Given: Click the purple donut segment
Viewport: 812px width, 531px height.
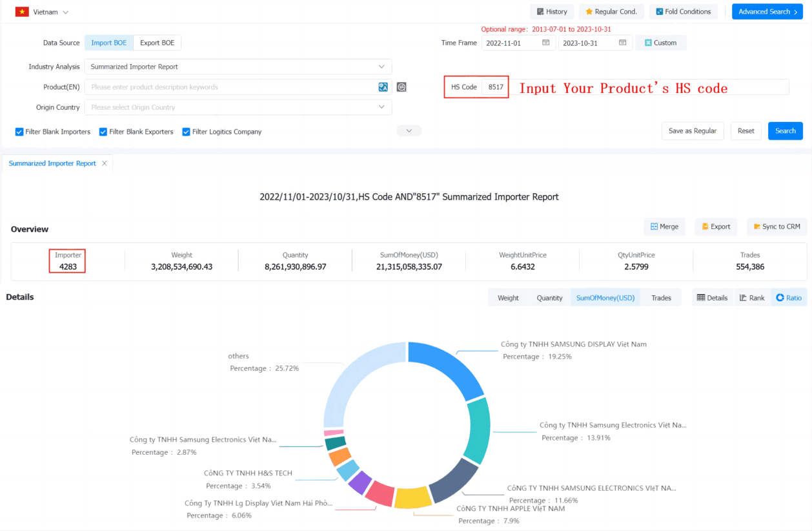Looking at the screenshot, I should [x=359, y=482].
